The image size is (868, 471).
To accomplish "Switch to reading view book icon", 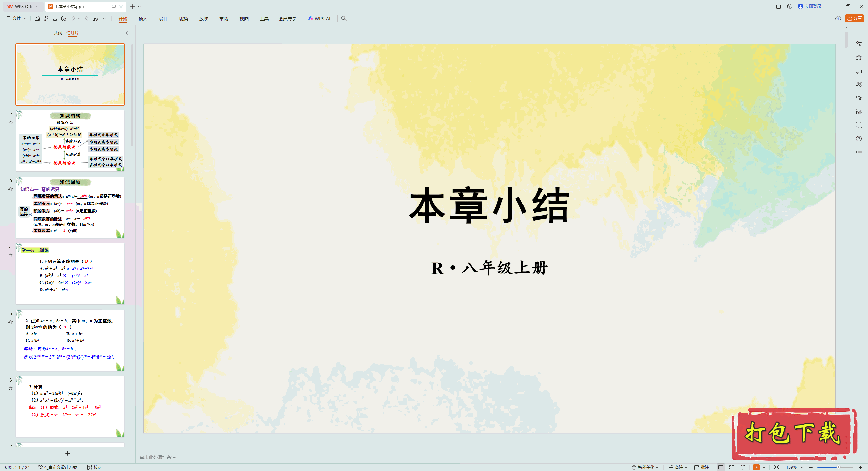I will (743, 467).
